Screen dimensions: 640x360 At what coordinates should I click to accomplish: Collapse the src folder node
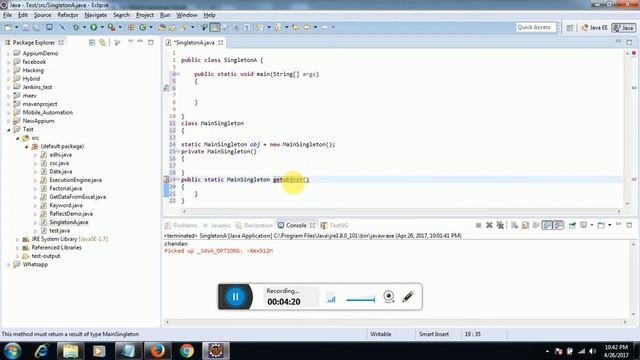(x=18, y=138)
